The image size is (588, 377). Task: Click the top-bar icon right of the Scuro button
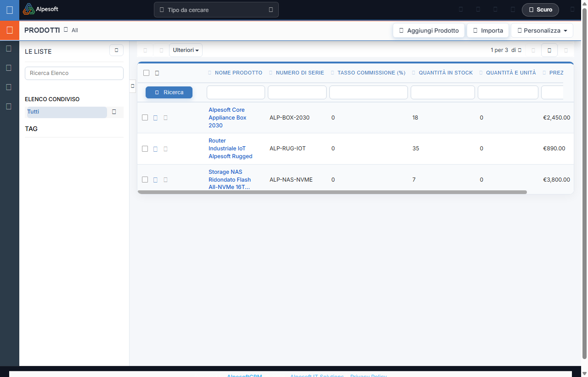[572, 9]
